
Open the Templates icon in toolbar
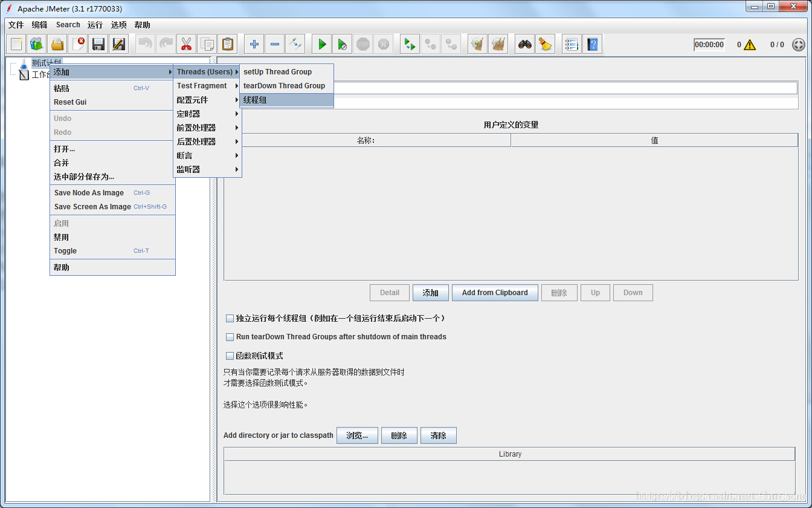pos(37,44)
